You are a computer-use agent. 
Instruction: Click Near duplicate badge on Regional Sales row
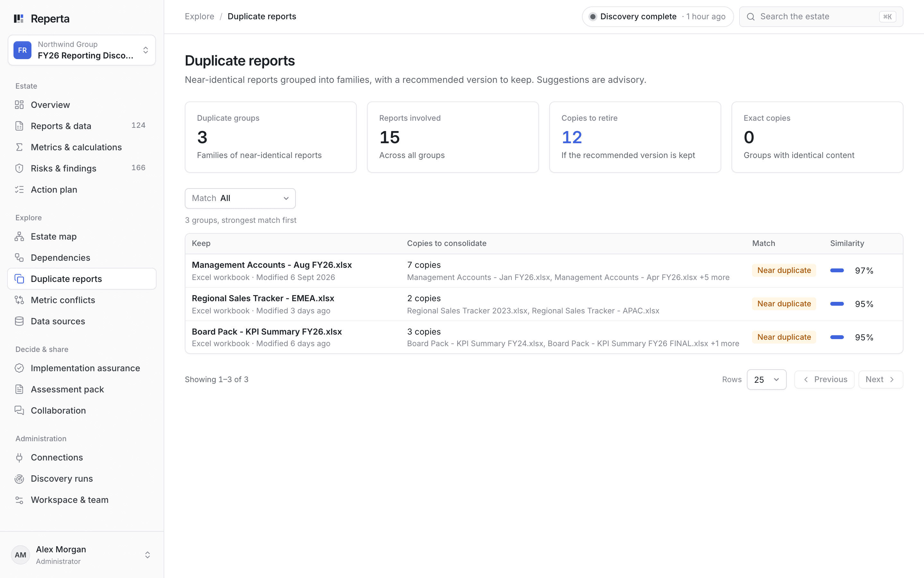784,303
